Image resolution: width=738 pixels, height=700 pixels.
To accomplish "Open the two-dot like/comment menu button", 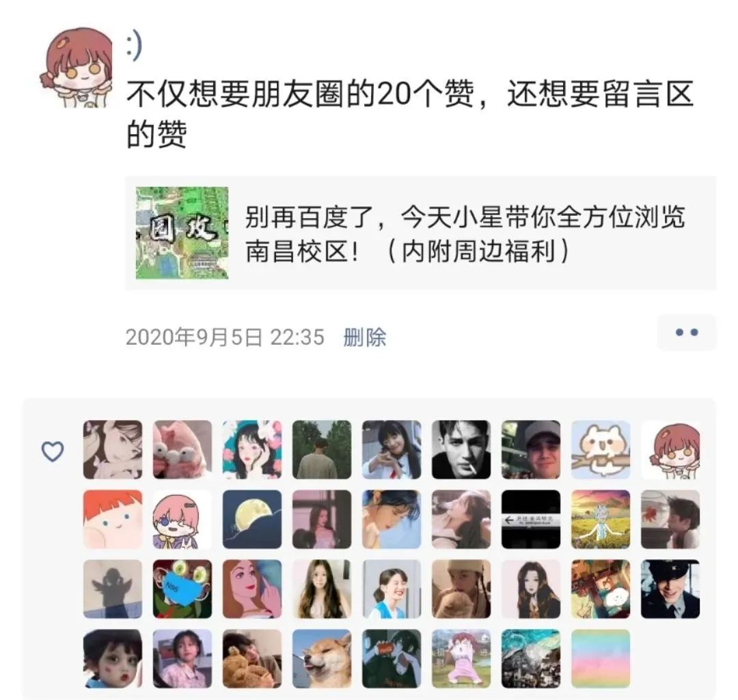I will pos(686,333).
